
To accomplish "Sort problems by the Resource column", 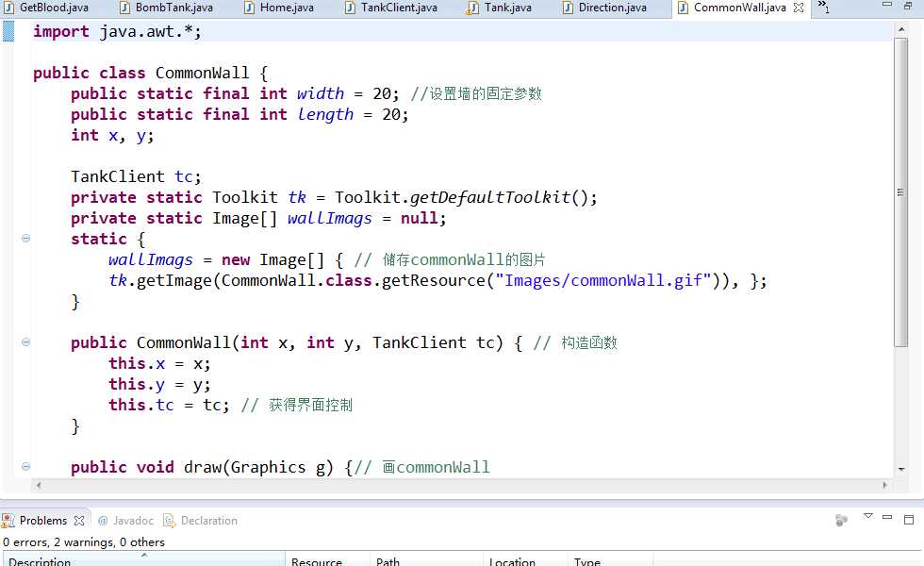I will coord(328,560).
